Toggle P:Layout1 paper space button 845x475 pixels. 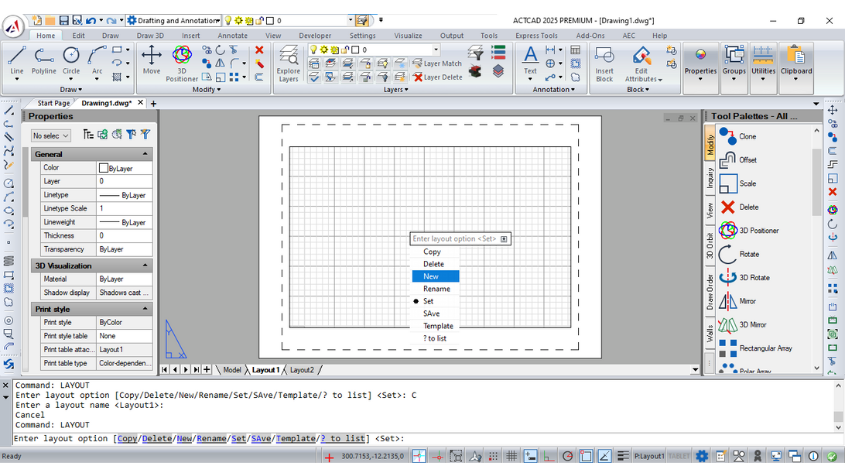(649, 456)
